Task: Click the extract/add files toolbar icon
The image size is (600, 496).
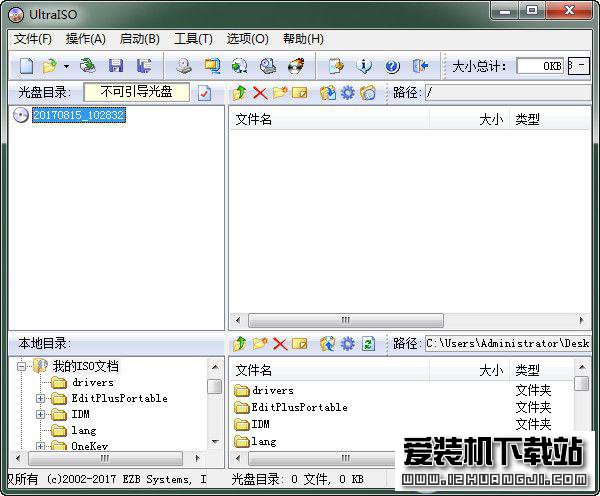Action: coord(336,66)
